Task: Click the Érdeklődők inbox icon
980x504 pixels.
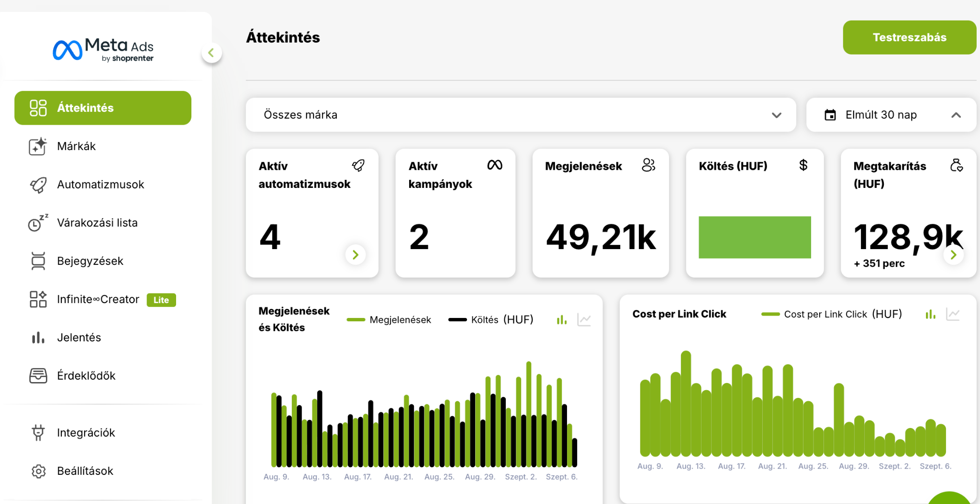Action: (38, 376)
